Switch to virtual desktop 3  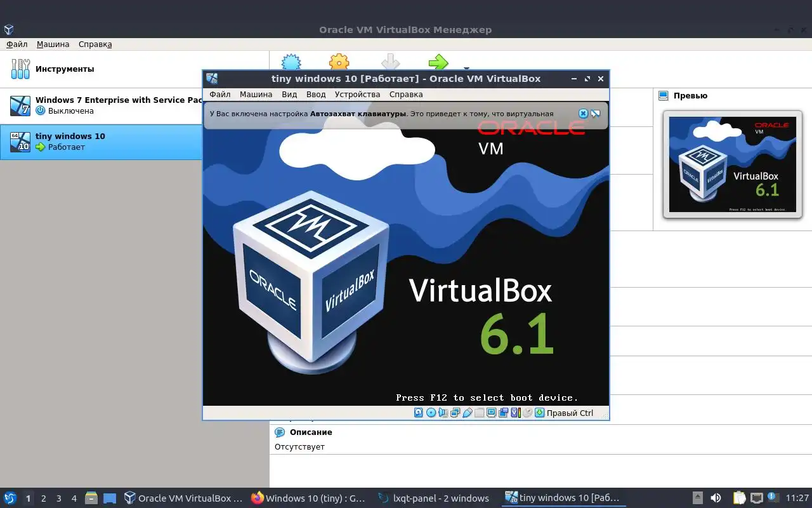tap(58, 498)
